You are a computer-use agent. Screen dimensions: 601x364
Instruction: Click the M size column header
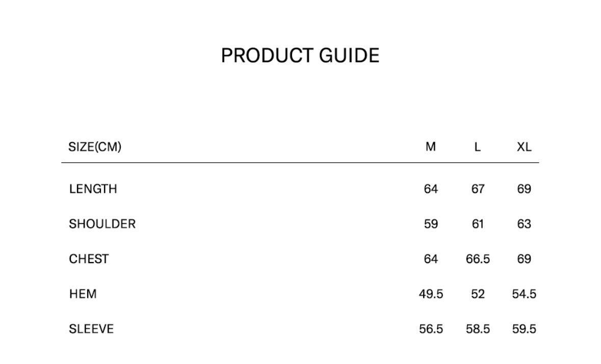click(431, 147)
